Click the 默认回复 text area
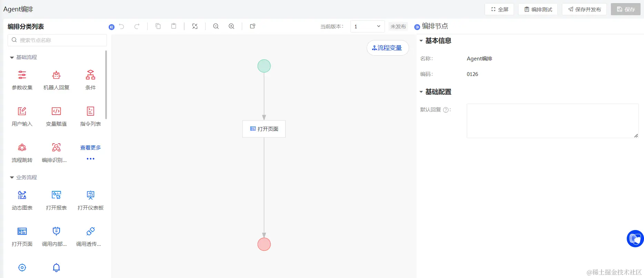644x278 pixels. pyautogui.click(x=553, y=121)
